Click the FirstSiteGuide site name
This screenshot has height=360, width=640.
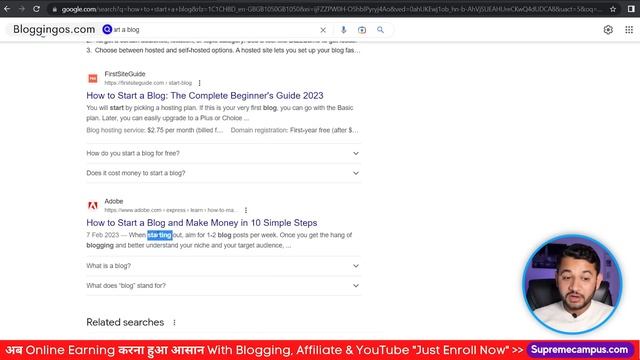point(124,74)
